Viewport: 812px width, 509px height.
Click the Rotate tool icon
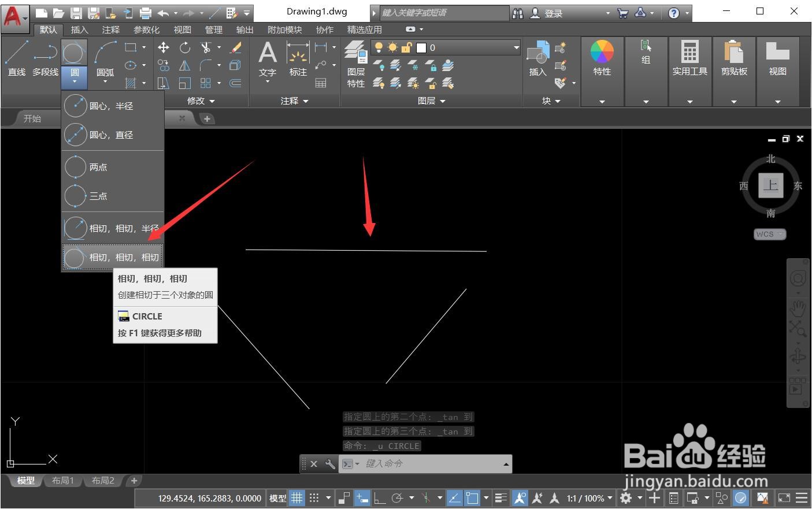coord(185,47)
